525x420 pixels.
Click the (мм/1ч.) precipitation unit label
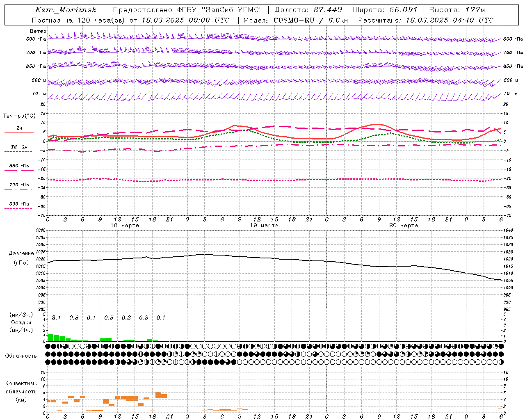click(x=21, y=330)
